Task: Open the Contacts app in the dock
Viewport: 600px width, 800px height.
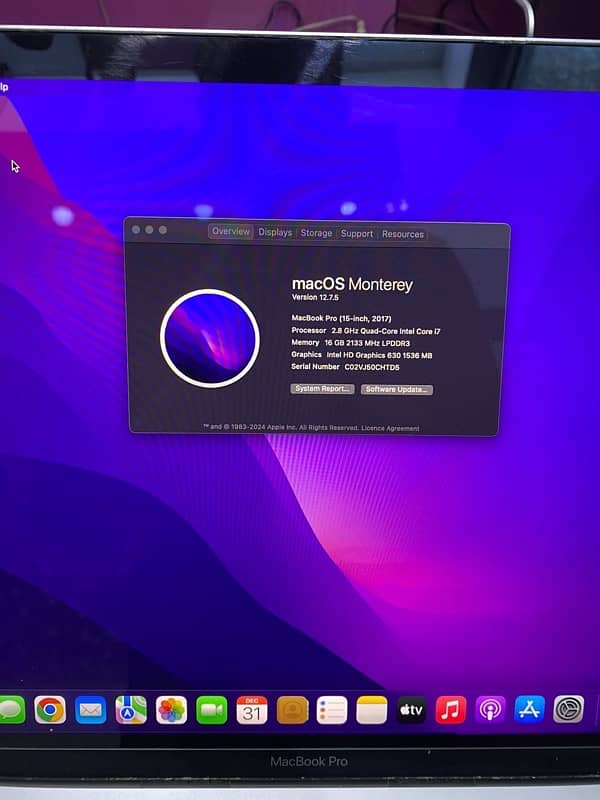Action: pos(292,710)
